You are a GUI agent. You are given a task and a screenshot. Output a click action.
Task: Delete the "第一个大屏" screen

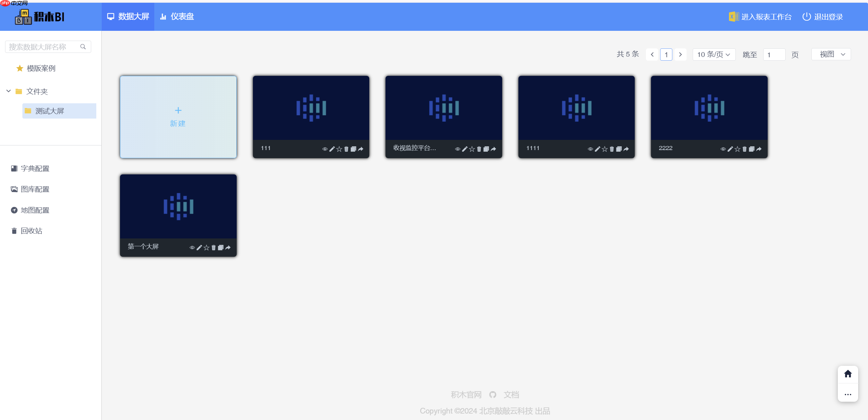pos(214,247)
